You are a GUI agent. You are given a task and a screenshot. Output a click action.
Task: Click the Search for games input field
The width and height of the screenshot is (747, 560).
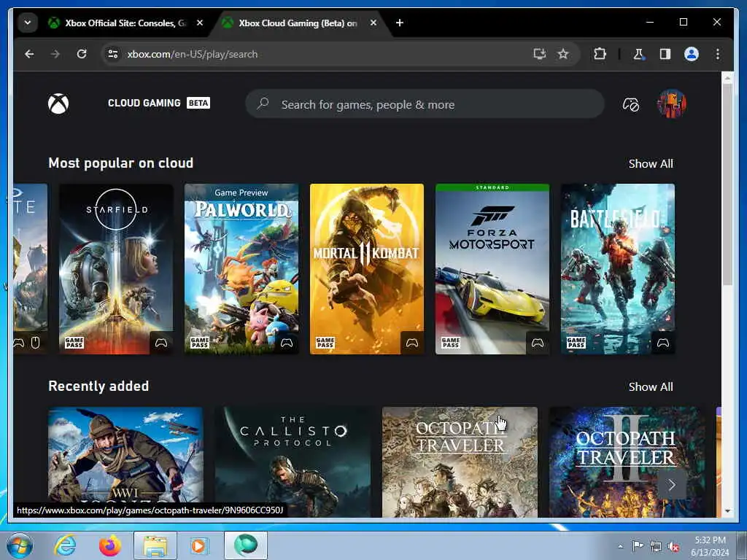(425, 104)
